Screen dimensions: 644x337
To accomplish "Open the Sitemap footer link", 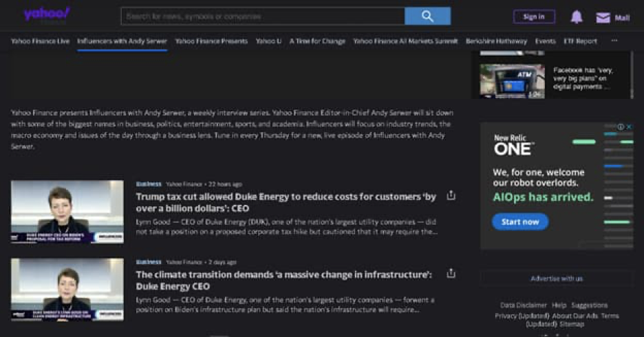I will pos(572,324).
